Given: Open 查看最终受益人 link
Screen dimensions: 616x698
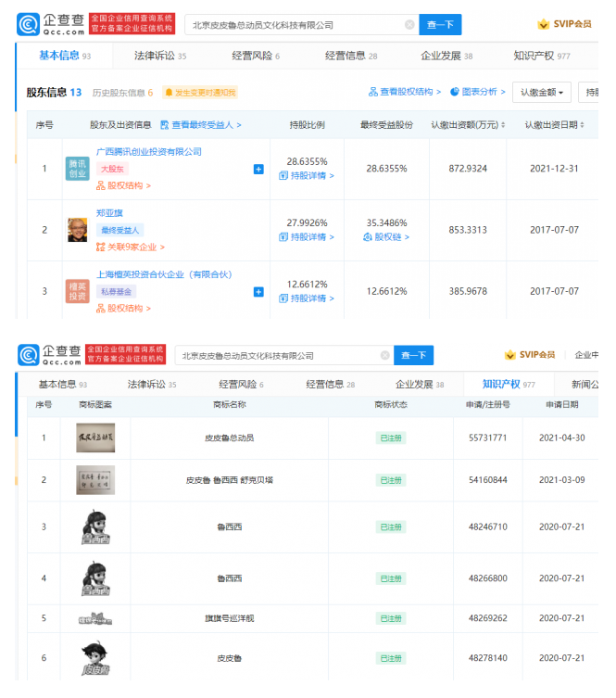Looking at the screenshot, I should click(x=201, y=125).
